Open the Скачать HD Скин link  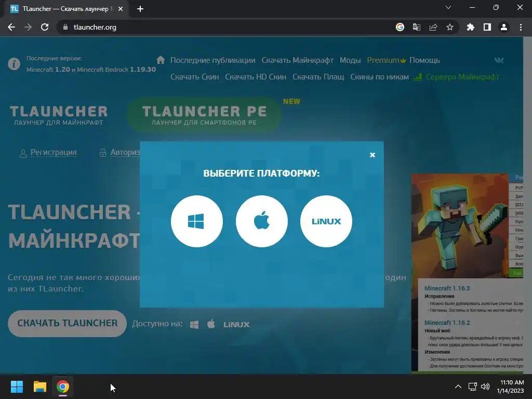pos(256,77)
